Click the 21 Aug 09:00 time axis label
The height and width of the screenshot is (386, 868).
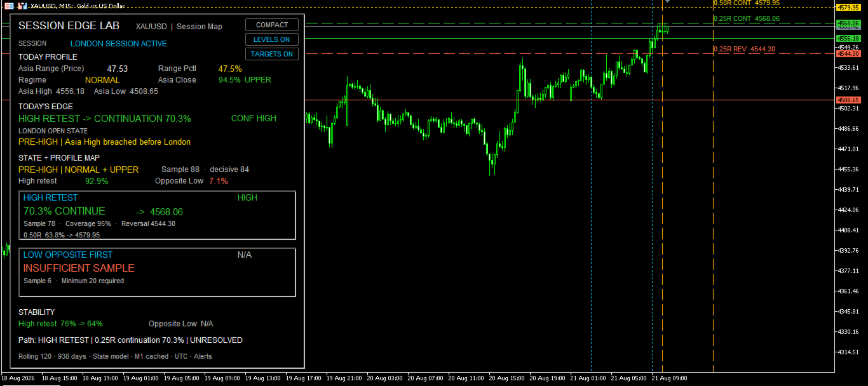click(x=670, y=378)
